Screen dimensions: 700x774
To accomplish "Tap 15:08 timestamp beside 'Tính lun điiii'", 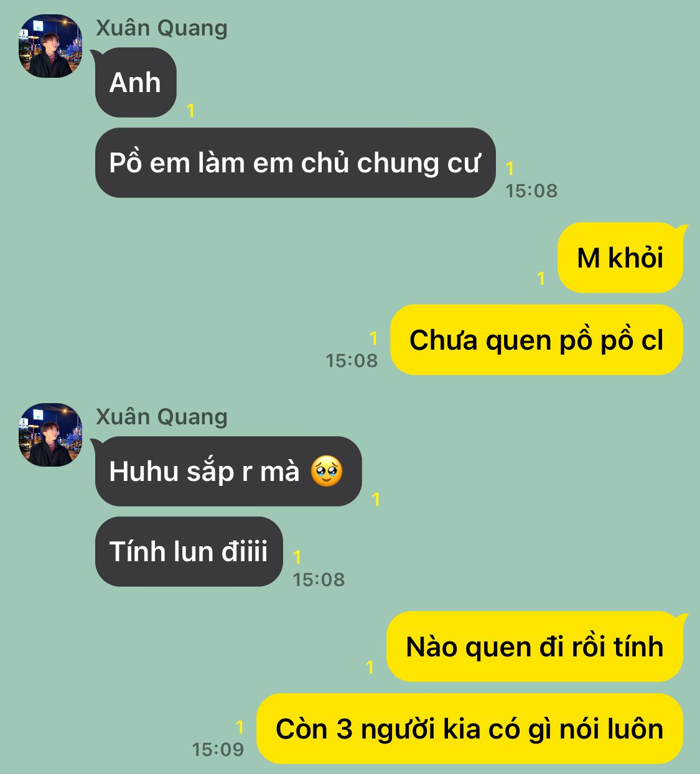I will tap(319, 579).
